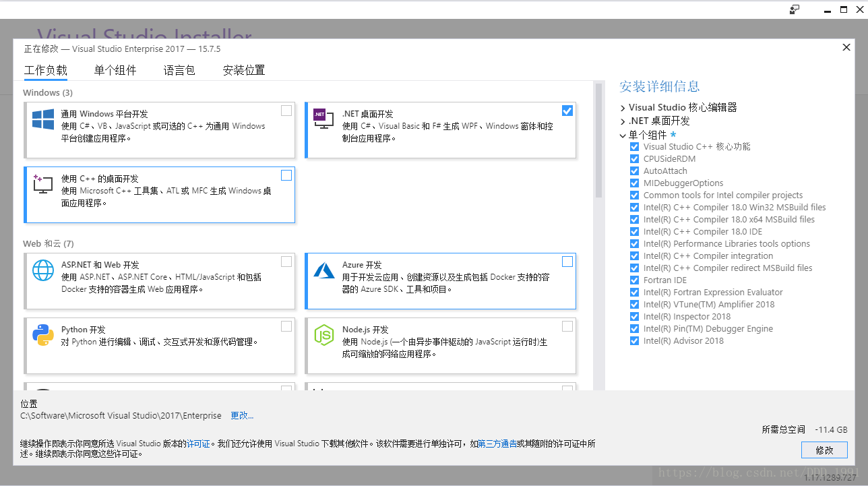
Task: Click the Python logo icon
Action: pyautogui.click(x=43, y=335)
